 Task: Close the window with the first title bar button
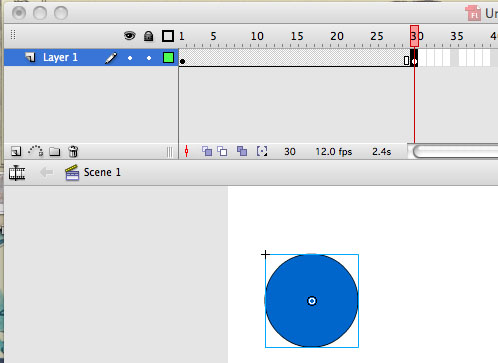(x=19, y=13)
